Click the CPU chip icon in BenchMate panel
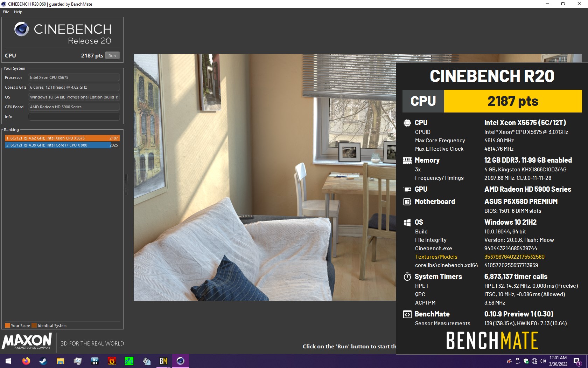The width and height of the screenshot is (588, 368). (407, 123)
